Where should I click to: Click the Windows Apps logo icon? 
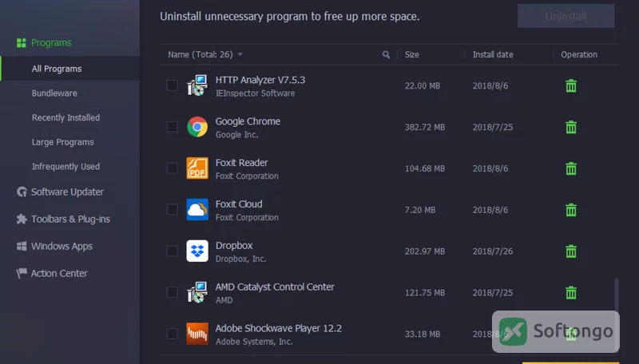22,246
